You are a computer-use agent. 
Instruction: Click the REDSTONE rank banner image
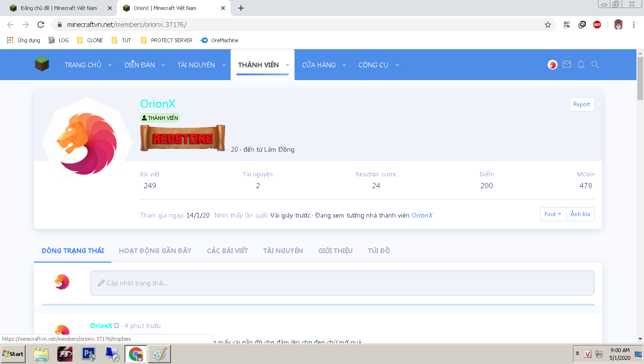(183, 138)
